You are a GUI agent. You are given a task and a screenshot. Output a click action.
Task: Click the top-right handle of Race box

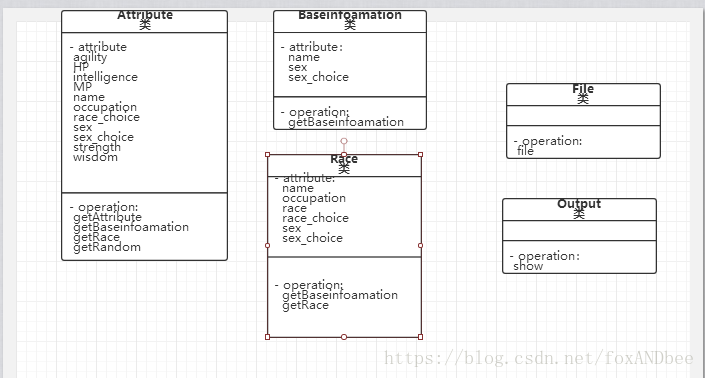[x=420, y=155]
